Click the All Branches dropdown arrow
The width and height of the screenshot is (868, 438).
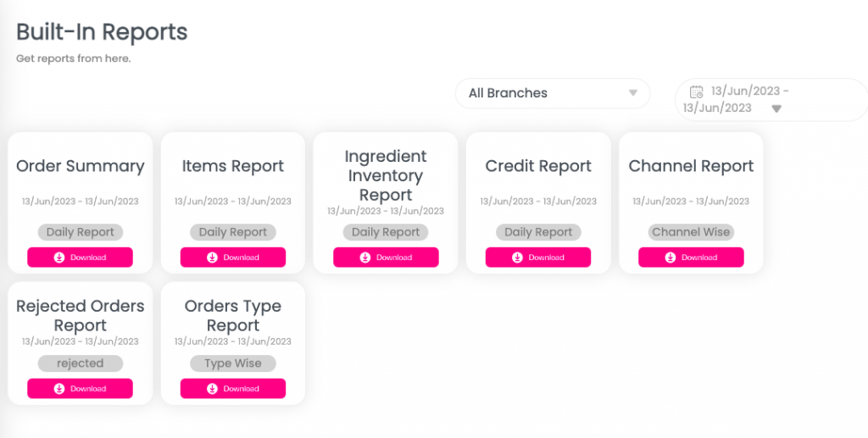point(632,93)
